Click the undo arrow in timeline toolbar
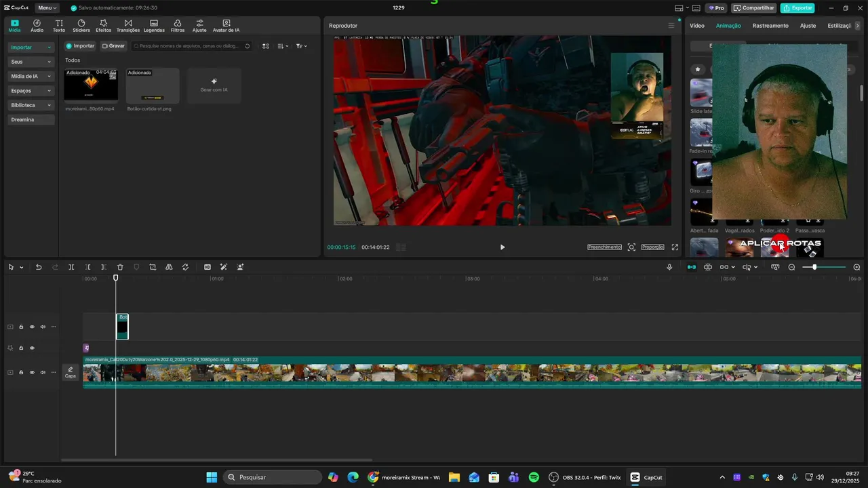 (39, 267)
